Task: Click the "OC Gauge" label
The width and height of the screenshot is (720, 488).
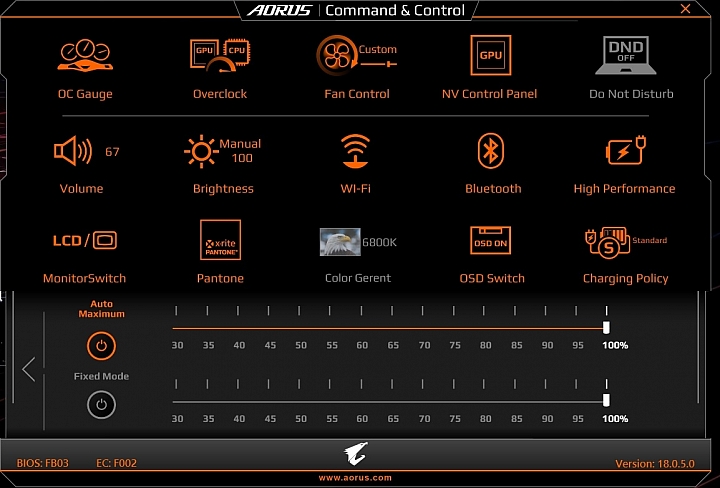Action: [x=85, y=94]
